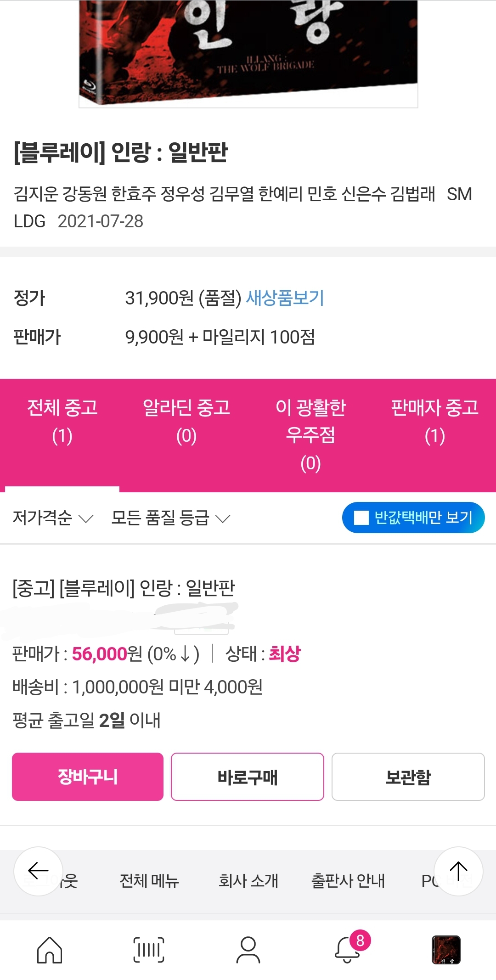Tap the scroll-to-top arrow button
The image size is (496, 980).
click(458, 871)
